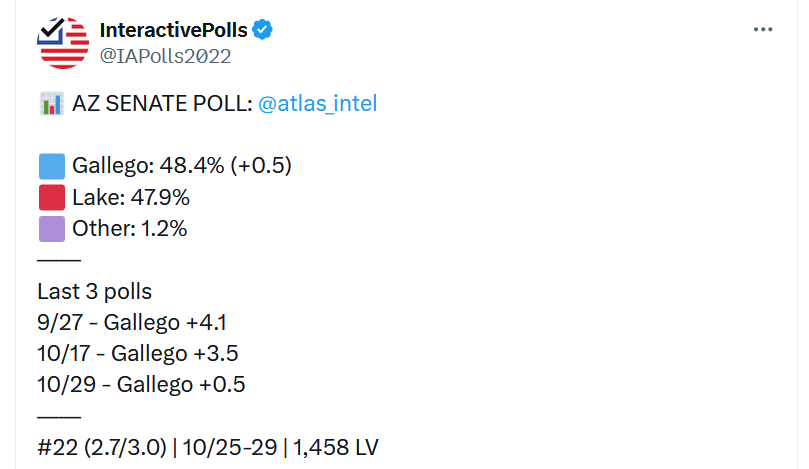The image size is (809, 469).
Task: Click the red square beside Lake
Action: pyautogui.click(x=52, y=198)
